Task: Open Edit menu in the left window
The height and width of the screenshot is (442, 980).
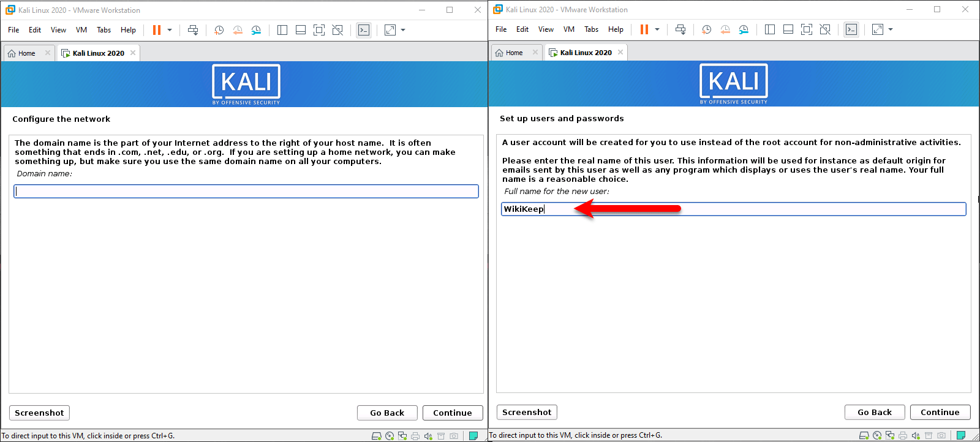Action: pyautogui.click(x=35, y=30)
